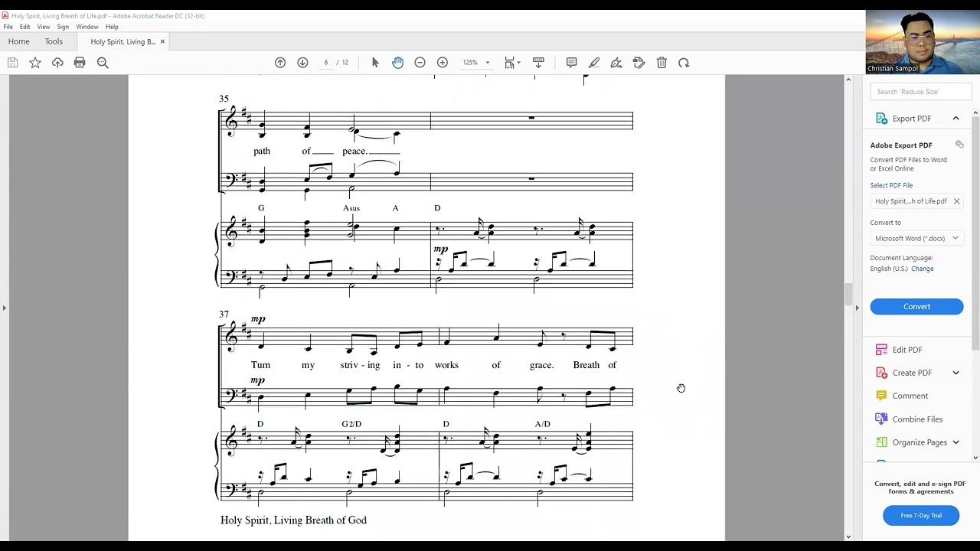
Task: Switch to the Tools tab
Action: pos(54,41)
